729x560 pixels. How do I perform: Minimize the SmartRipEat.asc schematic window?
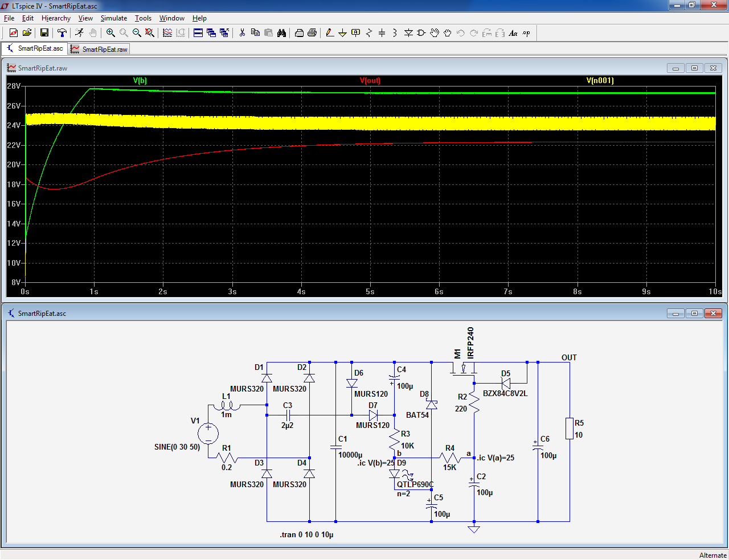pyautogui.click(x=675, y=314)
